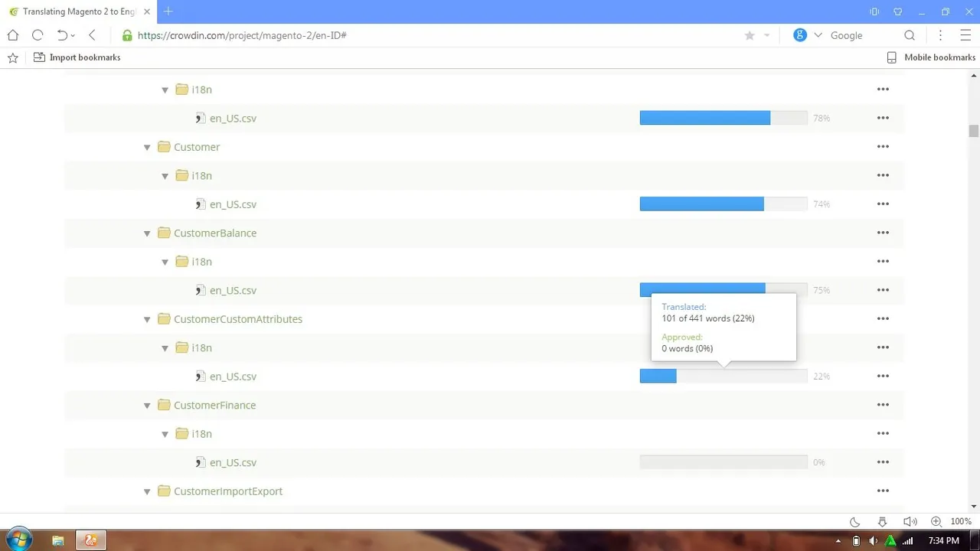Click the undo close-tab arrow icon
The height and width of the screenshot is (551, 980).
[x=62, y=35]
